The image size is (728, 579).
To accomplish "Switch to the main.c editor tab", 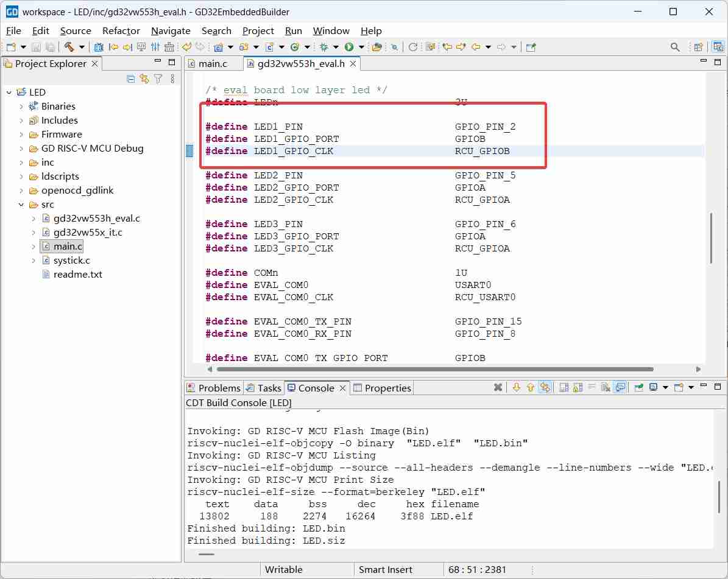I will (212, 63).
